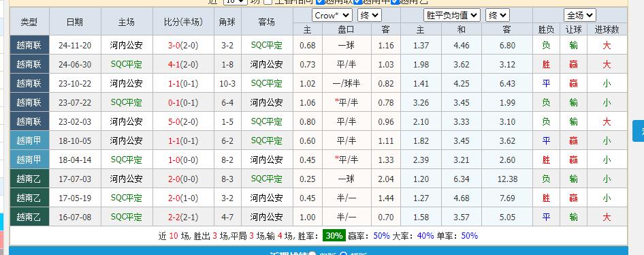Open the 胜平负均值 dropdown
This screenshot has height=255, width=644.
452,16
